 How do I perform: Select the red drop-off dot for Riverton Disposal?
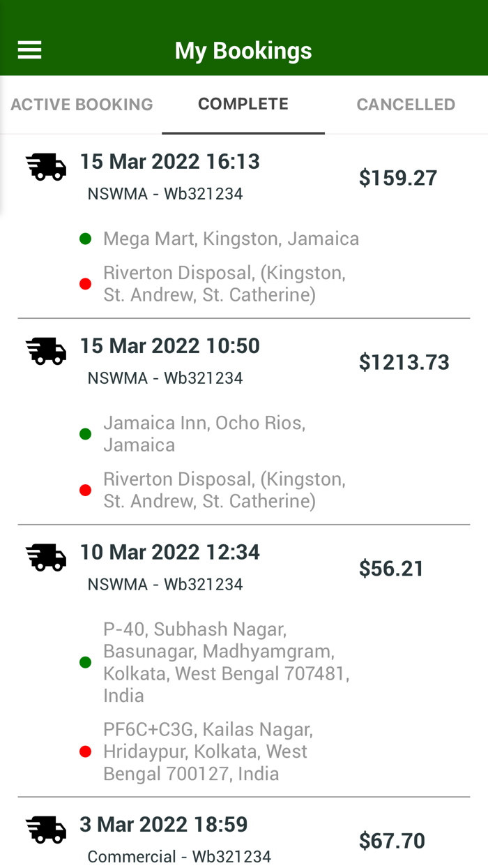[x=85, y=283]
